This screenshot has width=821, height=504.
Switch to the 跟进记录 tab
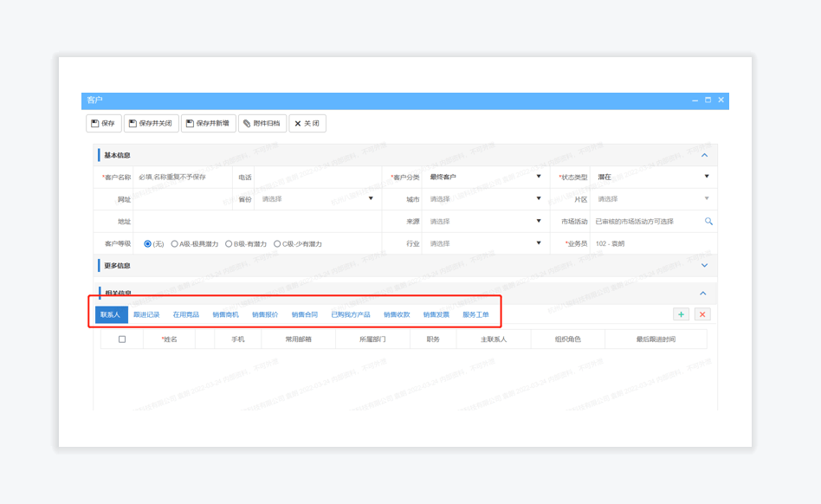(x=146, y=314)
